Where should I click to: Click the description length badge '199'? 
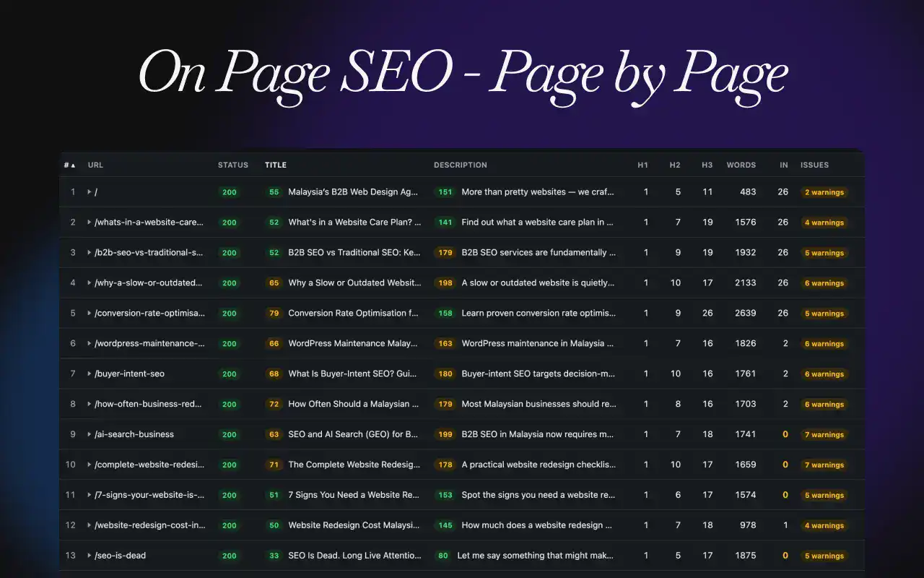(x=445, y=435)
